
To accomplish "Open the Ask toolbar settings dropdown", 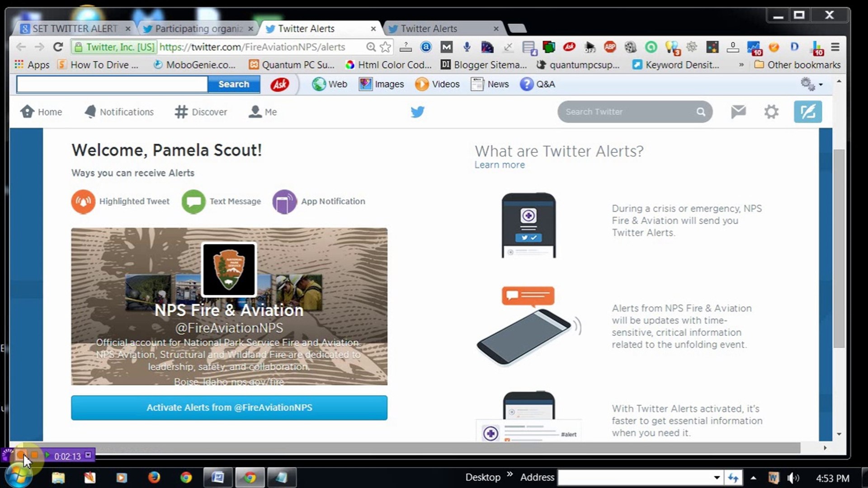I will [812, 84].
